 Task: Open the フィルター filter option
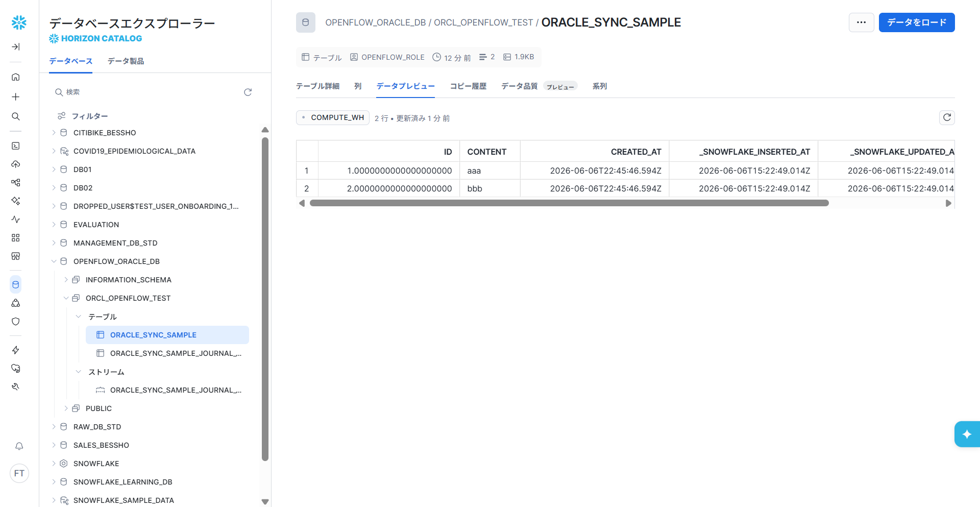[x=83, y=116]
